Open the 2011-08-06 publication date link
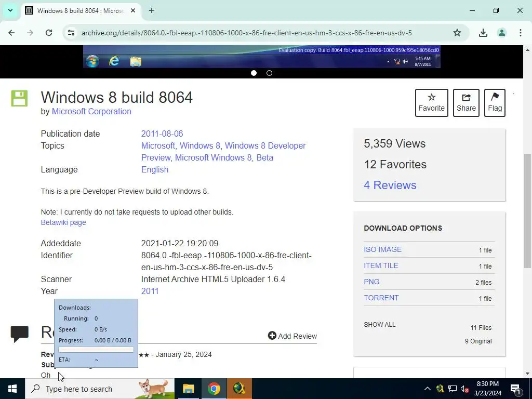The height and width of the screenshot is (399, 532). (162, 134)
